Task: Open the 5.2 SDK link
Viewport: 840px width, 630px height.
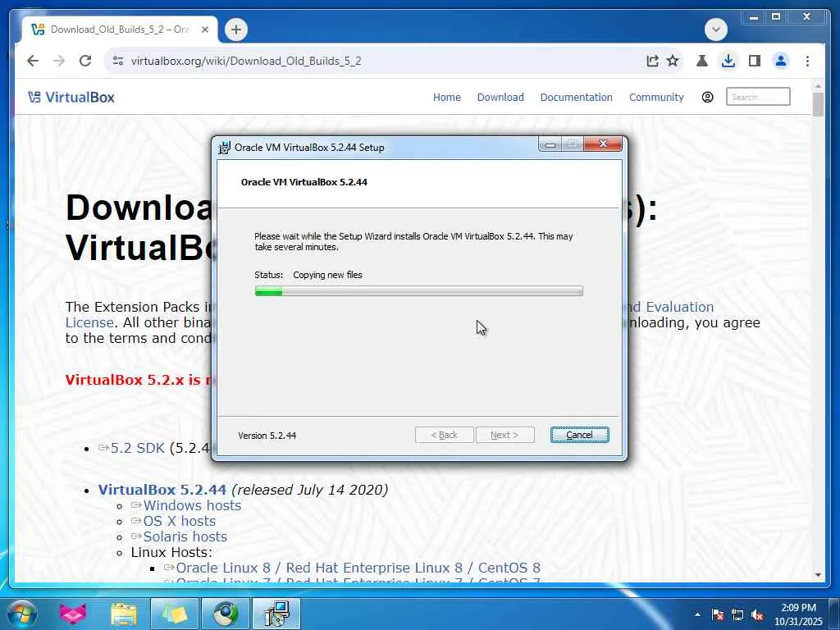Action: (137, 448)
